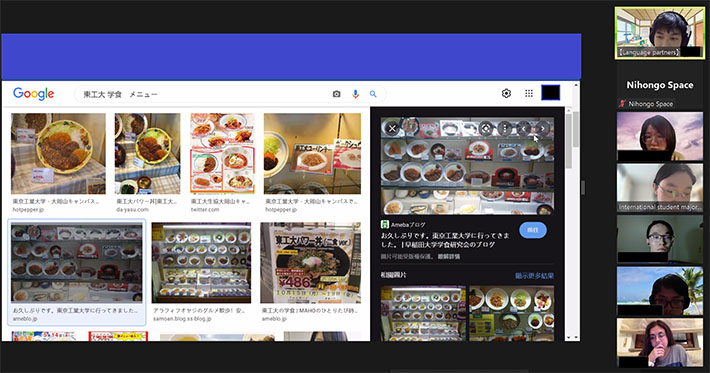Select the International student major video tile
The image size is (710, 373).
660,187
